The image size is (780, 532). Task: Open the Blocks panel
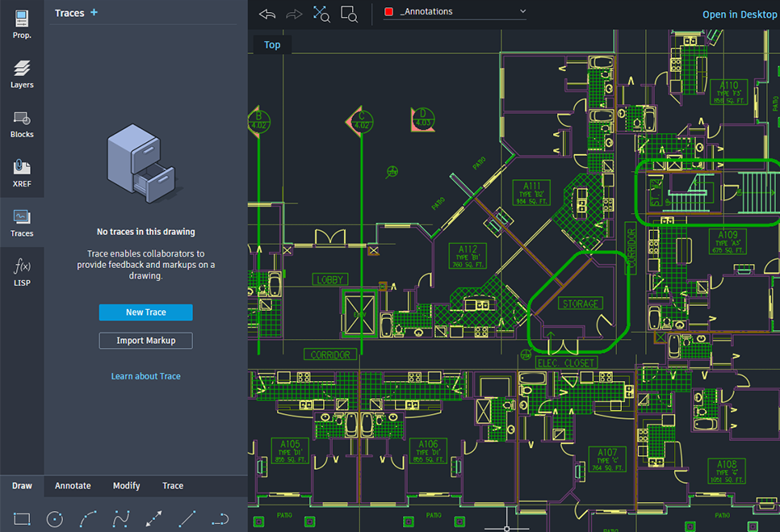(22, 124)
